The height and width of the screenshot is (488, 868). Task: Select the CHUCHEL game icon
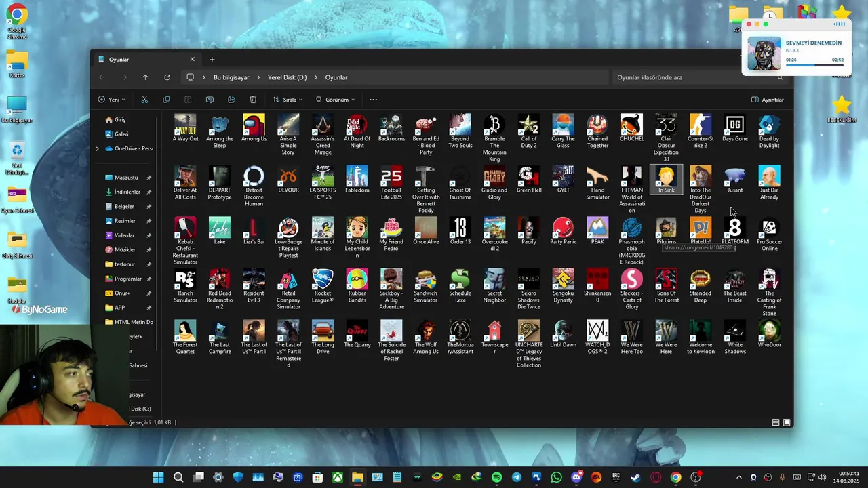point(632,128)
